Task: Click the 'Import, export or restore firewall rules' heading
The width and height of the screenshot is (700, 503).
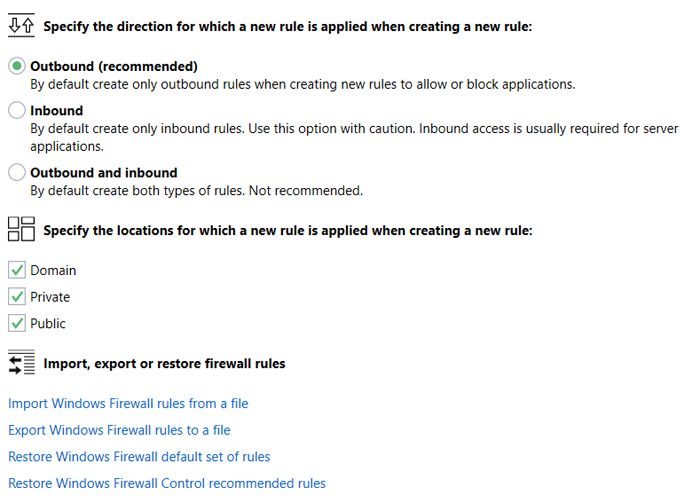Action: tap(164, 364)
